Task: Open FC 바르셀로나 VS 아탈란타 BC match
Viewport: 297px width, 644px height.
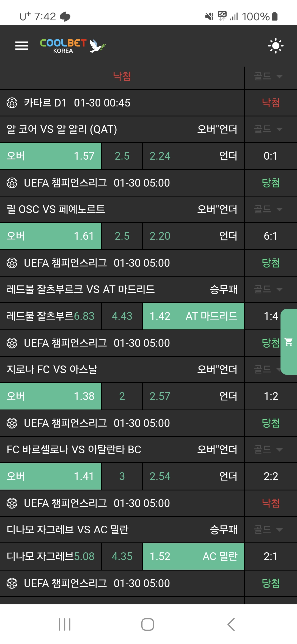Action: pyautogui.click(x=74, y=449)
